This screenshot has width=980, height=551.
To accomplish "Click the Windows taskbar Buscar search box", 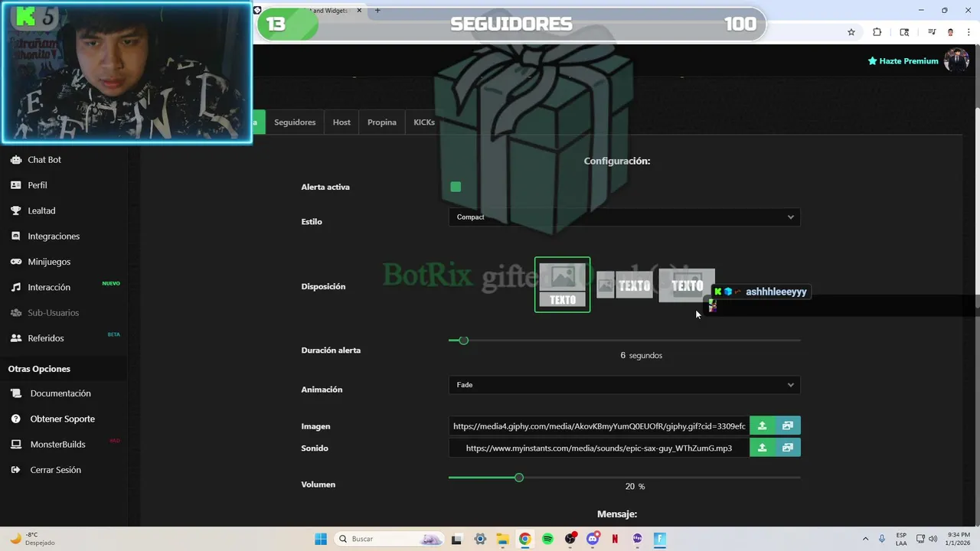I will click(x=388, y=539).
